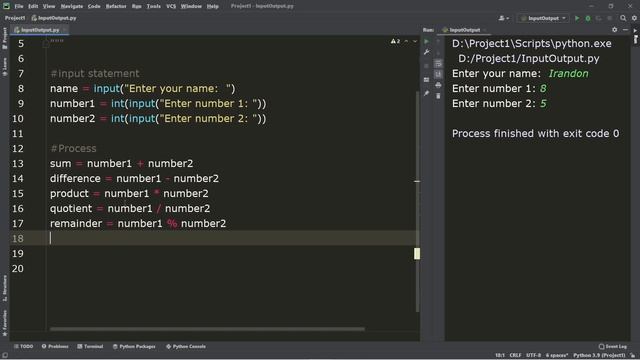The image size is (640, 360).
Task: Click UTF-8 encoding in status bar
Action: click(x=533, y=356)
